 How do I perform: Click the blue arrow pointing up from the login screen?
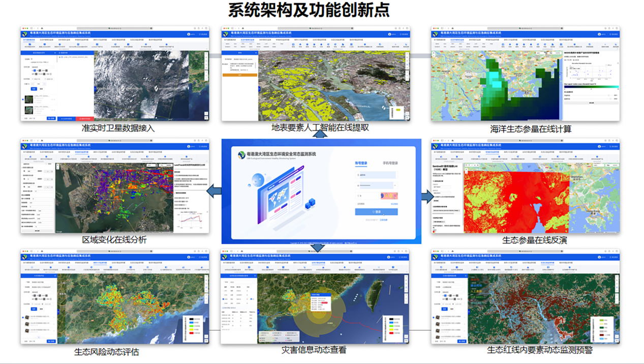point(320,134)
